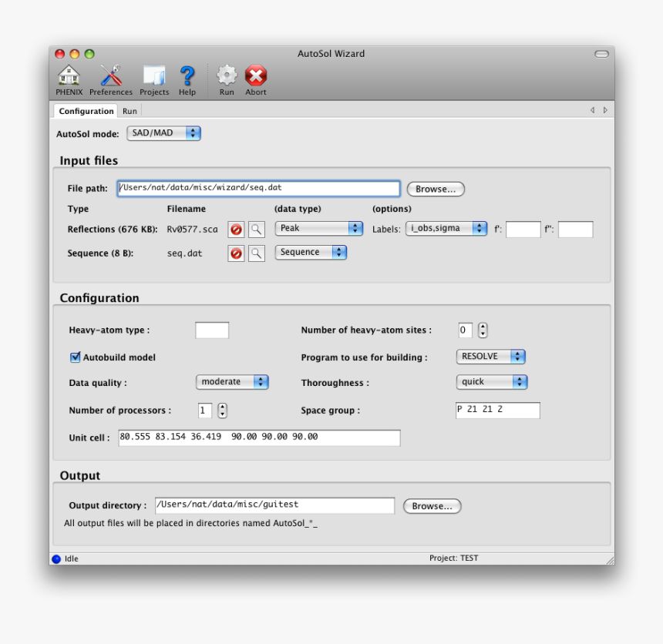
Task: Click the f' value field
Action: [523, 230]
